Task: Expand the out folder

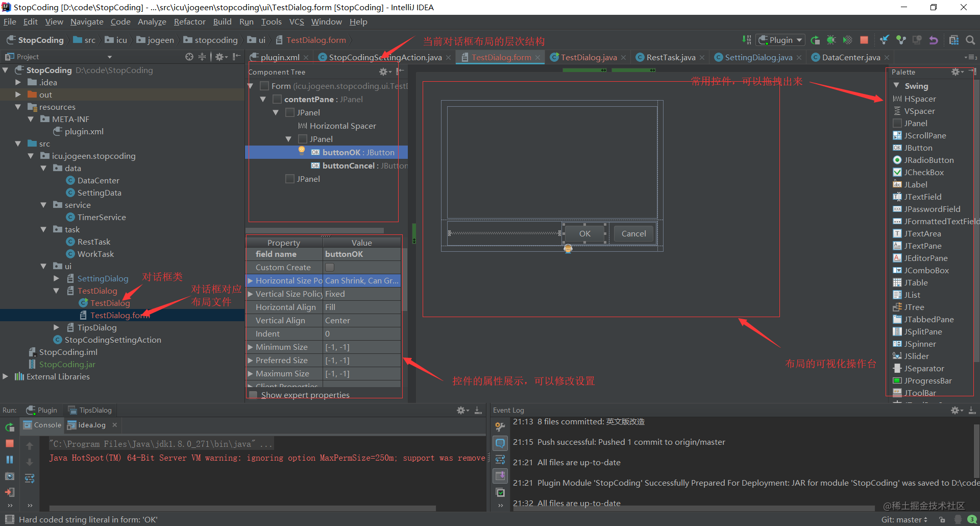Action: coord(18,94)
